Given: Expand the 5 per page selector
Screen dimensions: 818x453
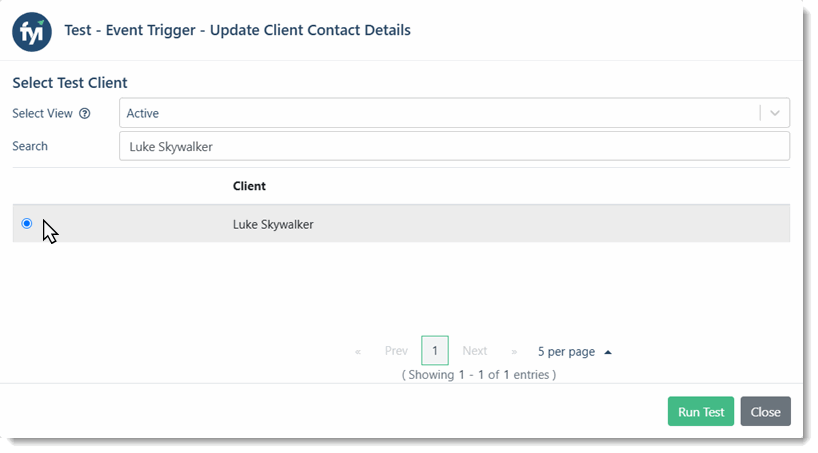Looking at the screenshot, I should [574, 352].
